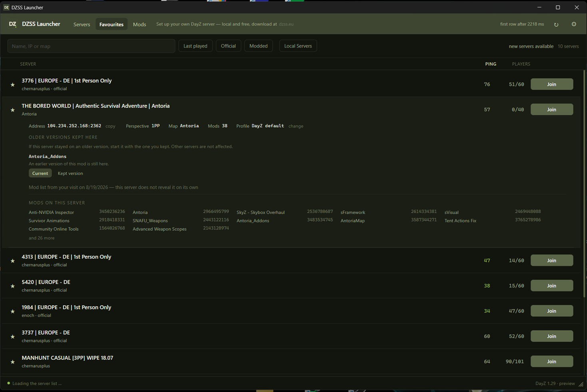Click the SNAFU_Weapons mod entry
Screen dimensions: 587x392
click(150, 221)
